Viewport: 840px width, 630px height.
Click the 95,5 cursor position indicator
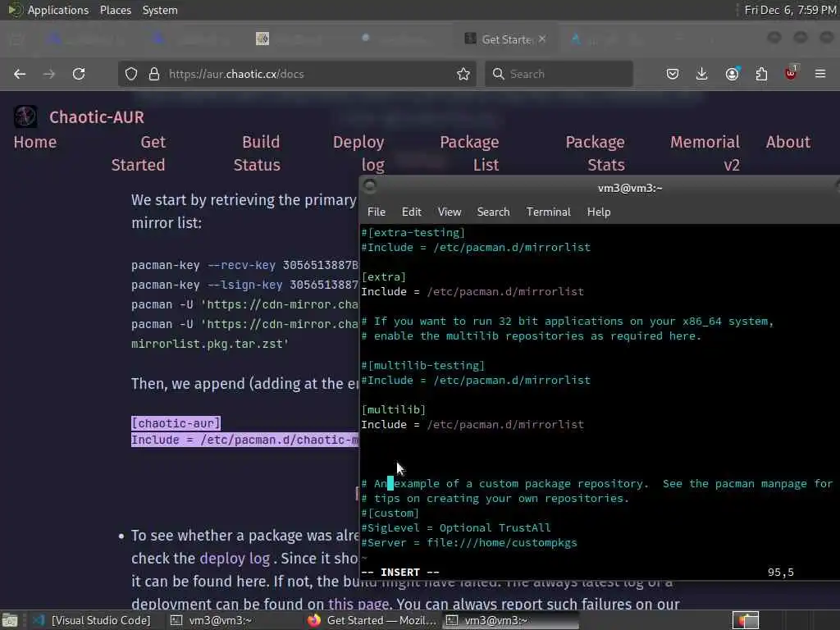coord(781,572)
